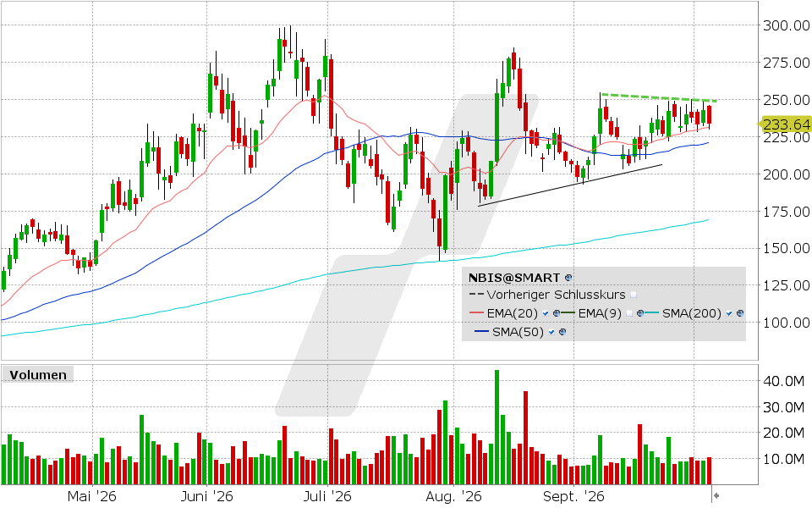Click the 250.00 price axis label

coord(786,100)
